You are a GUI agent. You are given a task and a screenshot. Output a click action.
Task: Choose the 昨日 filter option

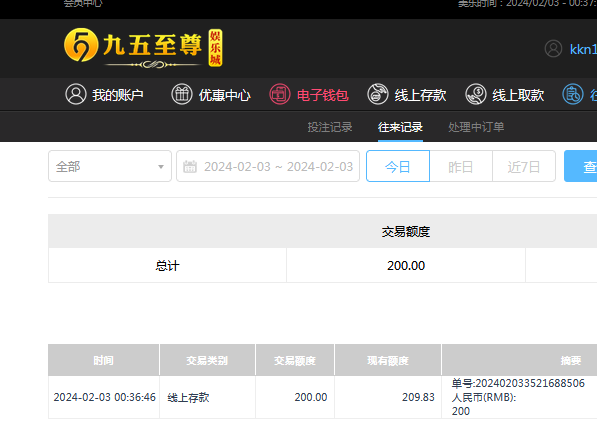pos(461,166)
